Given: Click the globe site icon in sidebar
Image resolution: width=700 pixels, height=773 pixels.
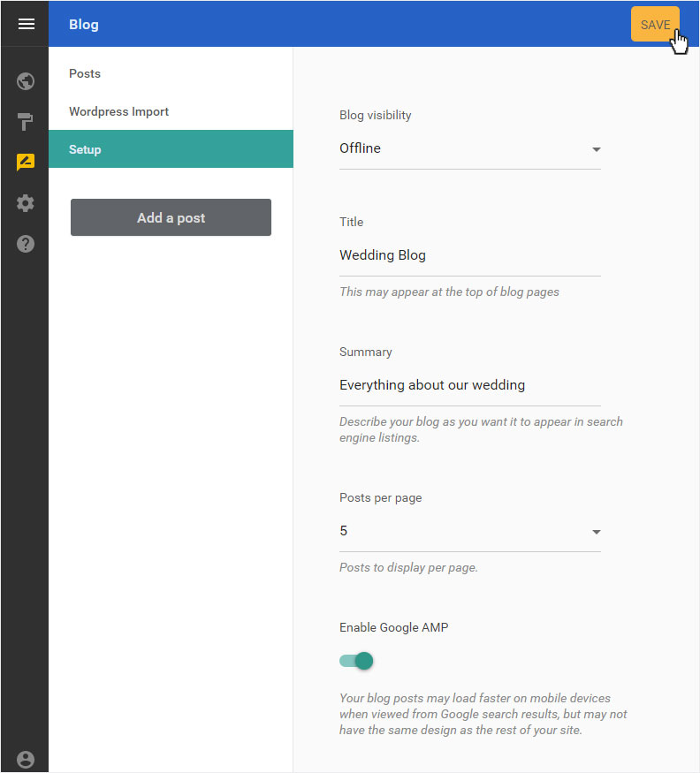Looking at the screenshot, I should 26,82.
